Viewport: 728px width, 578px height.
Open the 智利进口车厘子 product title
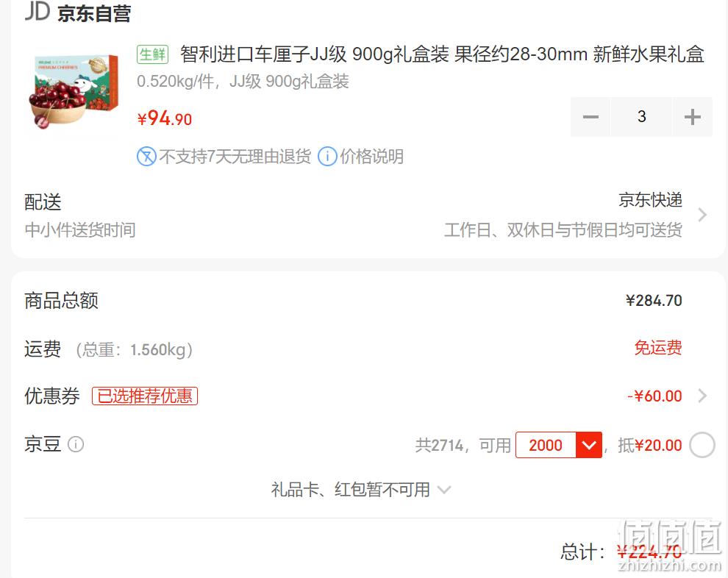442,54
